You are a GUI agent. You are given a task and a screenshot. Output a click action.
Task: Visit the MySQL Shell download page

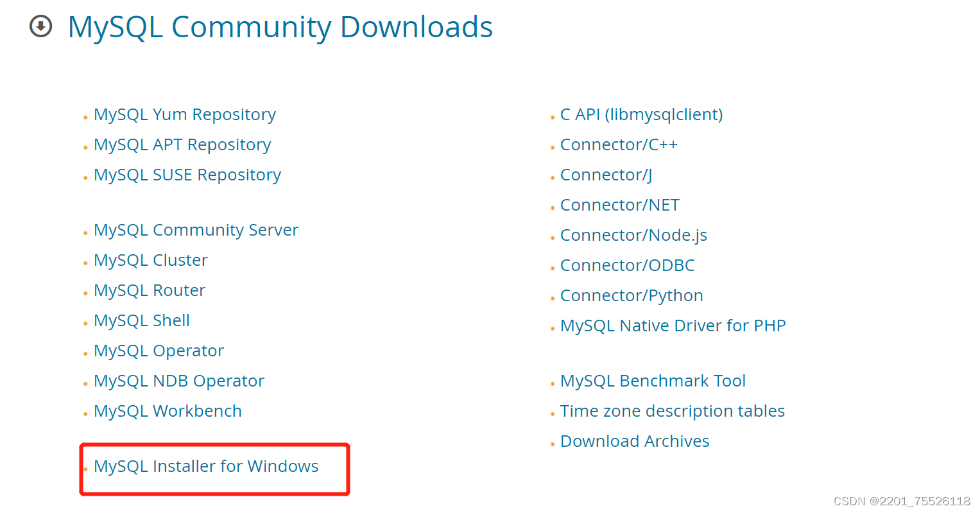(x=142, y=320)
